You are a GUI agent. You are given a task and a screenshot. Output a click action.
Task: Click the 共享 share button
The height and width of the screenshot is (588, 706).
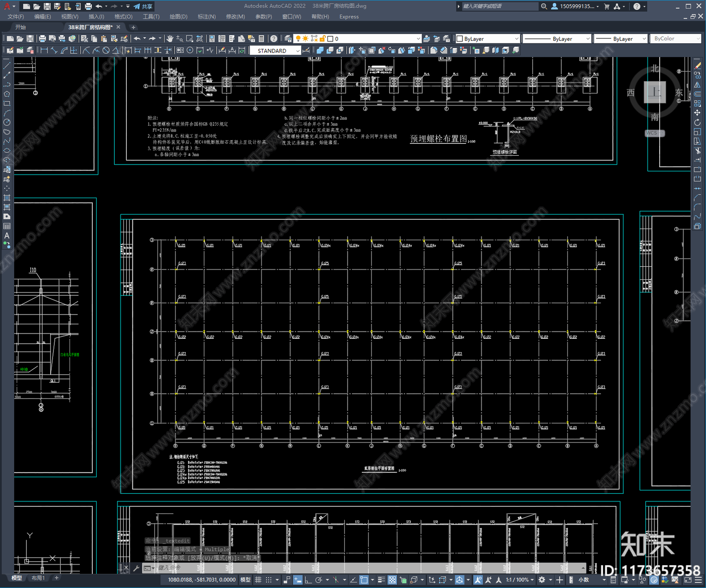pyautogui.click(x=143, y=6)
